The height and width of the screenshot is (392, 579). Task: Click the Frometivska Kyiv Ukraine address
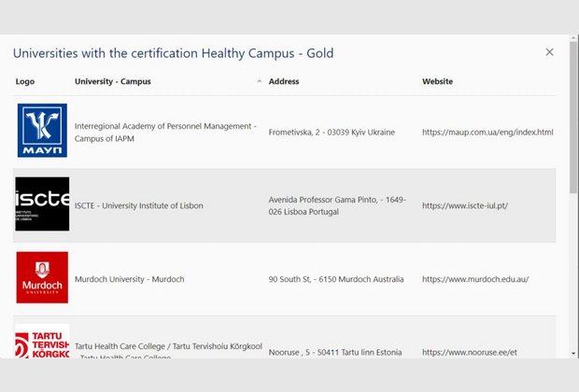[x=332, y=133]
